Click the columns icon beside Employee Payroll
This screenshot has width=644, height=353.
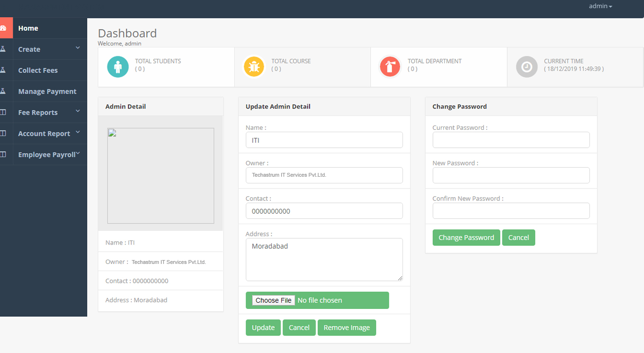tap(3, 154)
